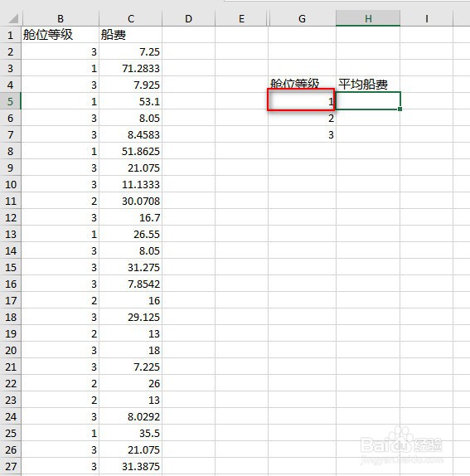Click cell B1 舱位等级 header
470x476 pixels.
(61, 35)
